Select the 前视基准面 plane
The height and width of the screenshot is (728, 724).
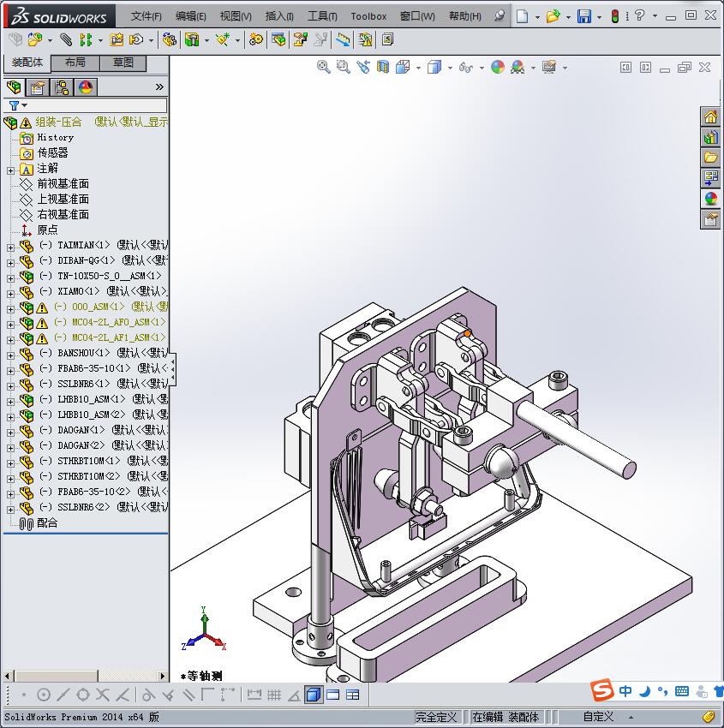tap(63, 184)
